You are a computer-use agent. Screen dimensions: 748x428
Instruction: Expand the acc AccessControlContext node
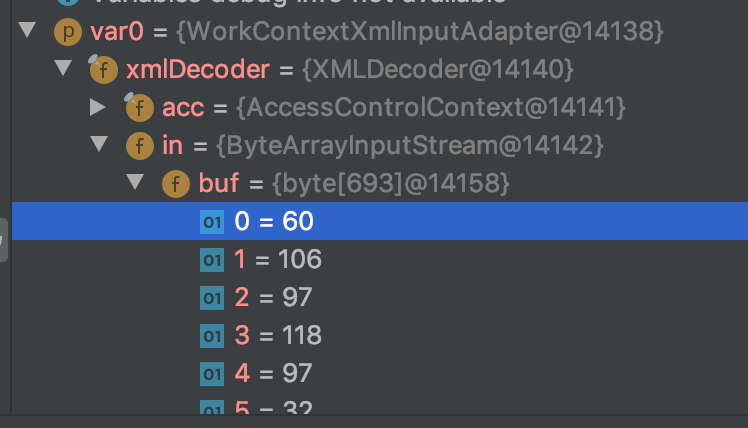click(98, 107)
